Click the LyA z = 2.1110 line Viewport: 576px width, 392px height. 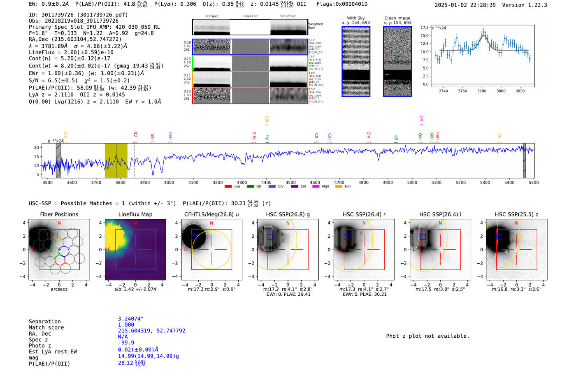pos(77,95)
